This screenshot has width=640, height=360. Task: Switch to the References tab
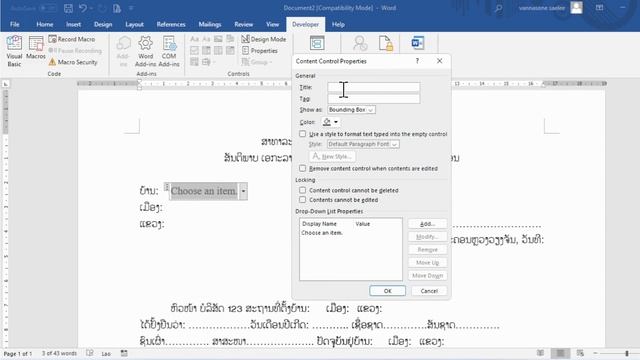[171, 24]
